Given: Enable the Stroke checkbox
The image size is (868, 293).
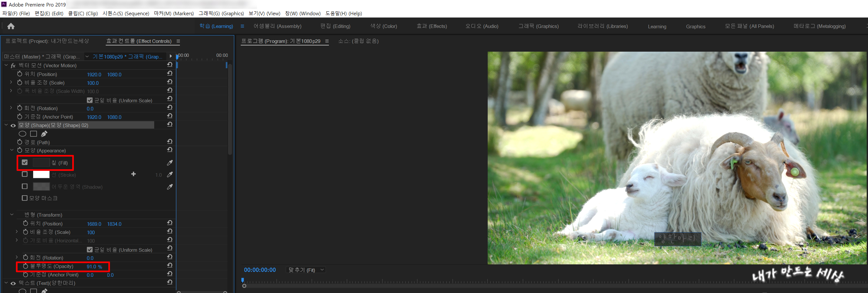Looking at the screenshot, I should [x=25, y=174].
